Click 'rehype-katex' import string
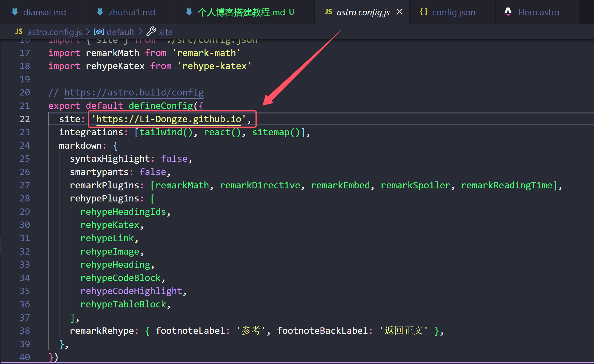The image size is (594, 364). click(x=214, y=66)
